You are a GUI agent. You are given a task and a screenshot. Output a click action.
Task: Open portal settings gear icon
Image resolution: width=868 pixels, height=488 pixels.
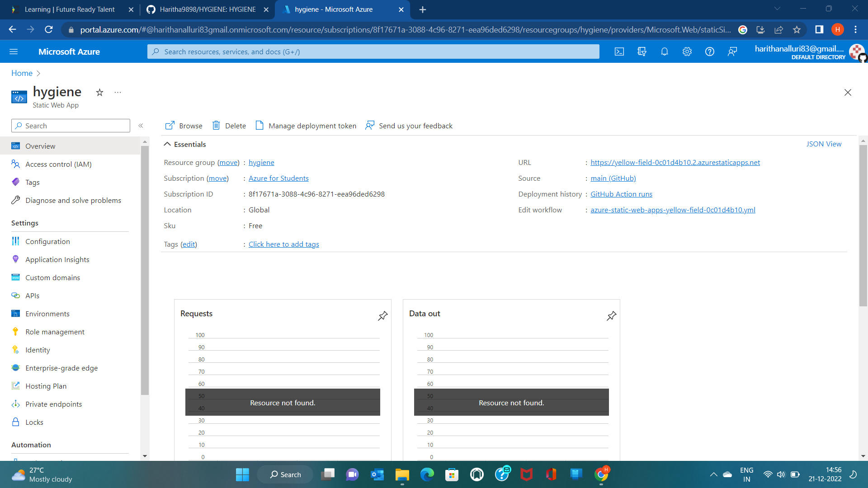687,52
